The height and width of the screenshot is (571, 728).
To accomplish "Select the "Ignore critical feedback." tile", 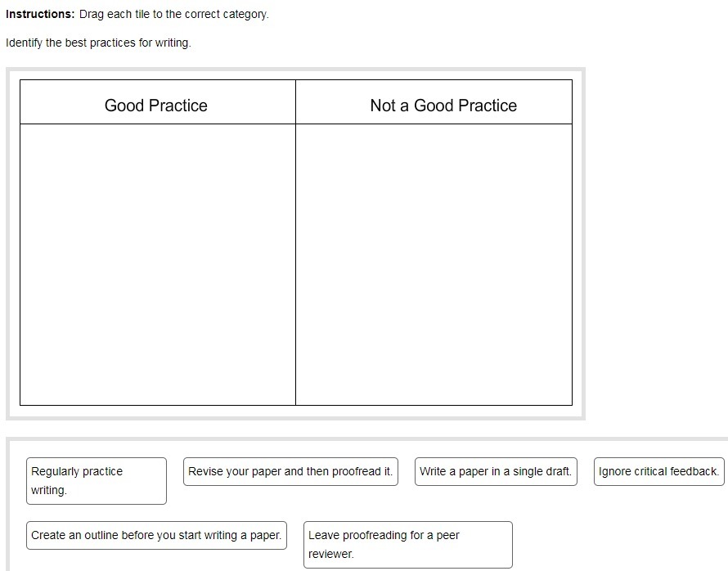I will (658, 472).
